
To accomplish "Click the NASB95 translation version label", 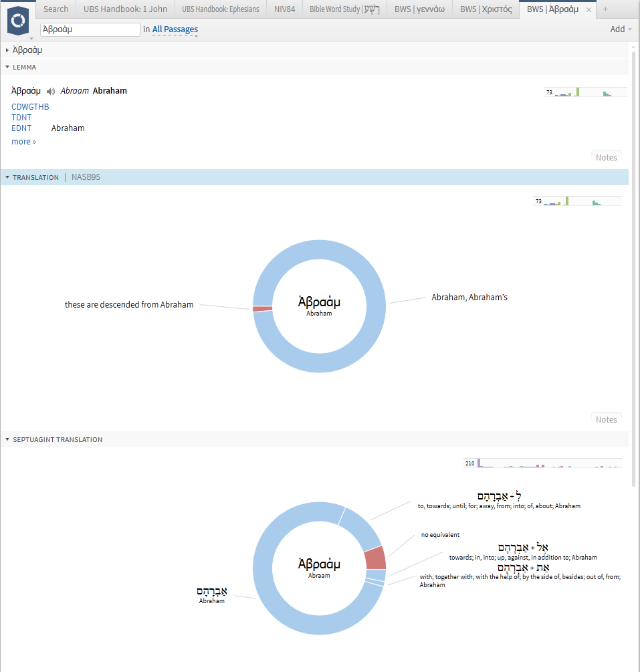I will click(x=86, y=177).
